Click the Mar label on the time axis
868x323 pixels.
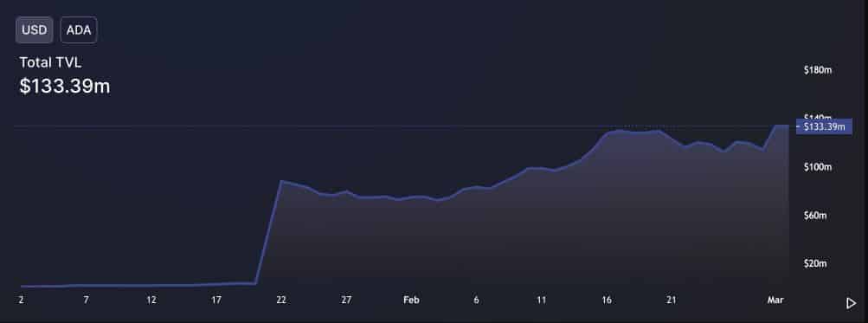pyautogui.click(x=775, y=300)
